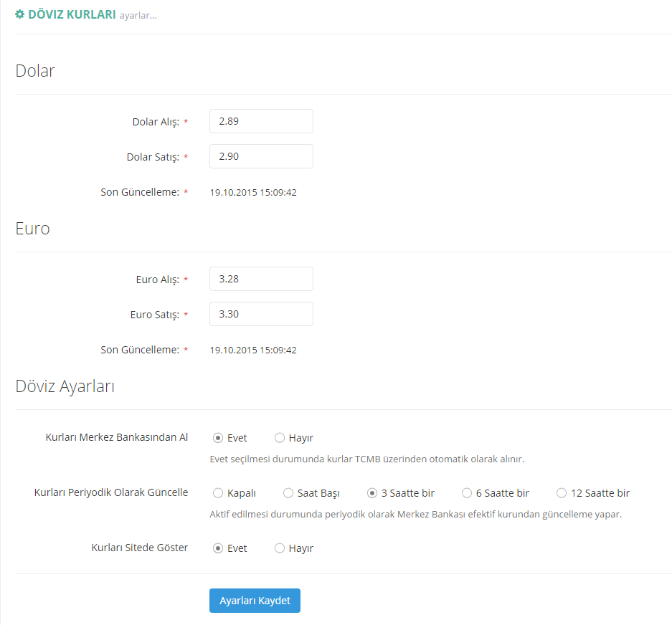672x625 pixels.
Task: Select the Euro Alış value field
Action: [x=261, y=279]
